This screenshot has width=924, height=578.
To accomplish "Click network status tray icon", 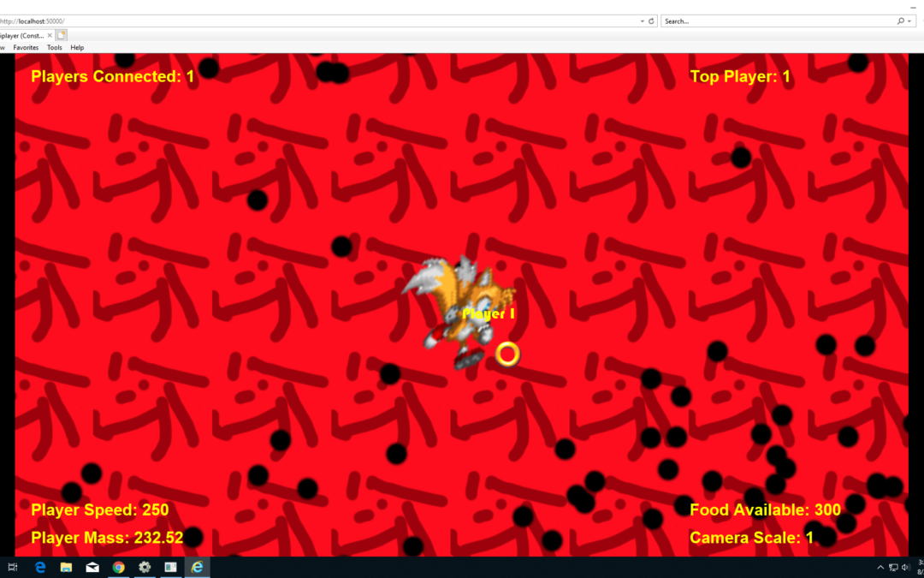I will tap(893, 568).
